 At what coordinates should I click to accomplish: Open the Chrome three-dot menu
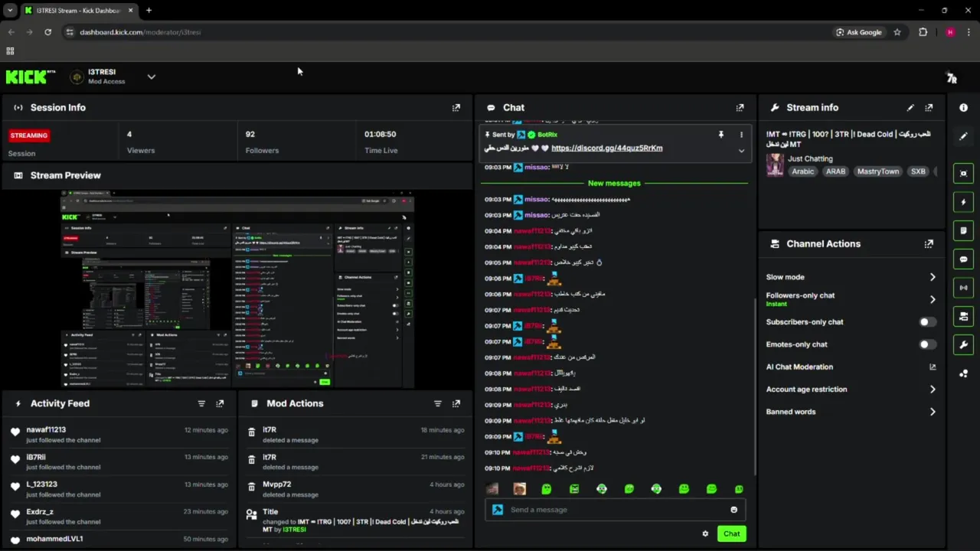[x=969, y=32]
